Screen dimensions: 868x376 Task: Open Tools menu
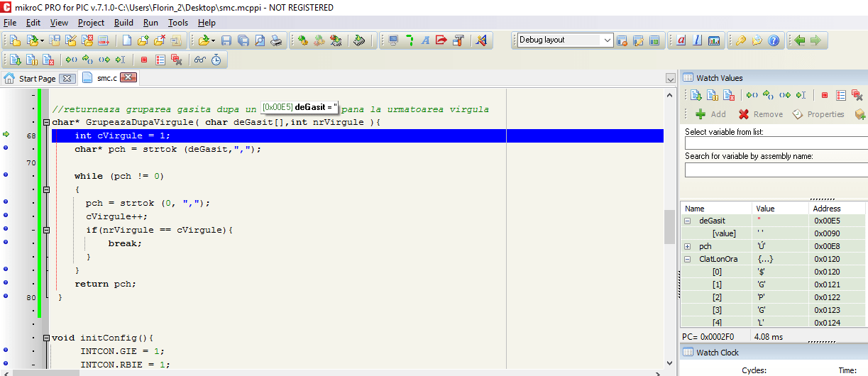[178, 23]
